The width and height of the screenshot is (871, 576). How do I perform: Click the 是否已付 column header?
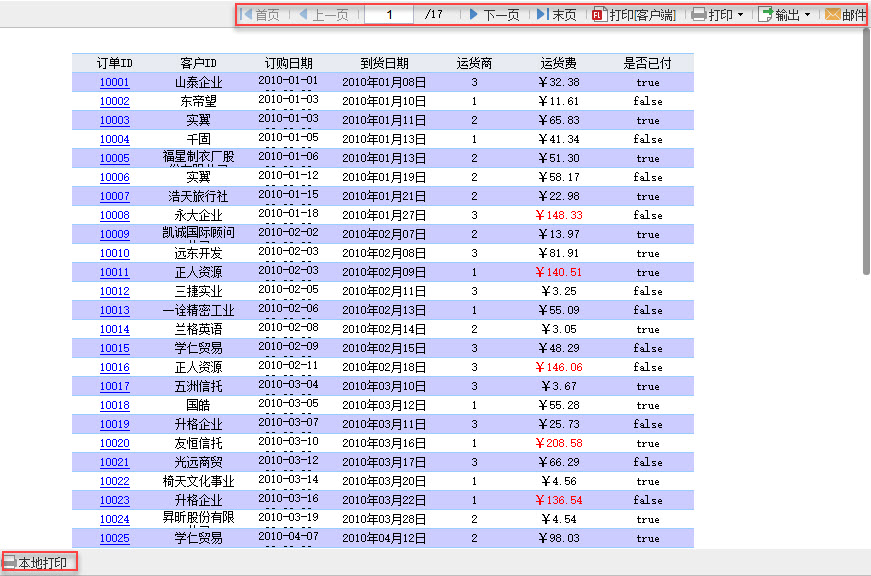[647, 63]
